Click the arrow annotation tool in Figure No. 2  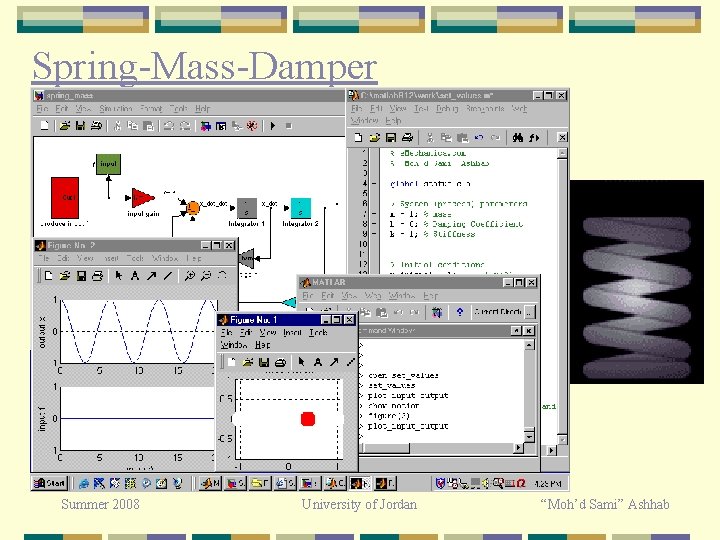pyautogui.click(x=151, y=276)
